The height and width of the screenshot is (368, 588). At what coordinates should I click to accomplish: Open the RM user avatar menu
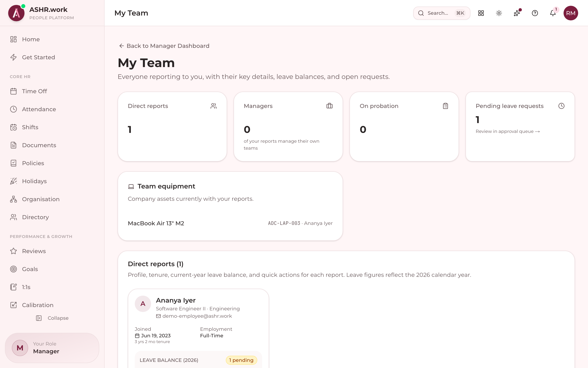click(571, 13)
